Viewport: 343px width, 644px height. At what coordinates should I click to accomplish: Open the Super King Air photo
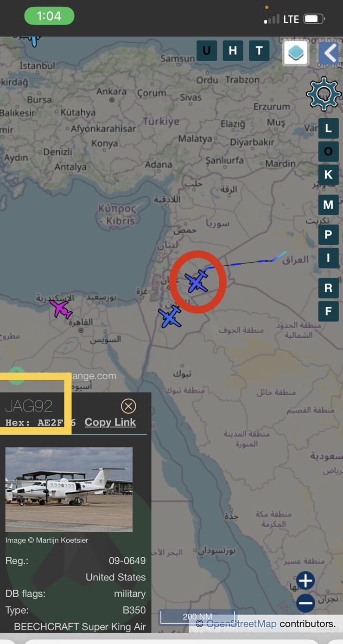[x=69, y=489]
